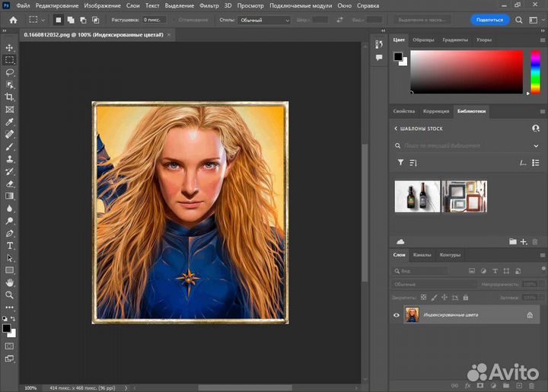Toggle Lock image pixels brush icon

tap(434, 298)
